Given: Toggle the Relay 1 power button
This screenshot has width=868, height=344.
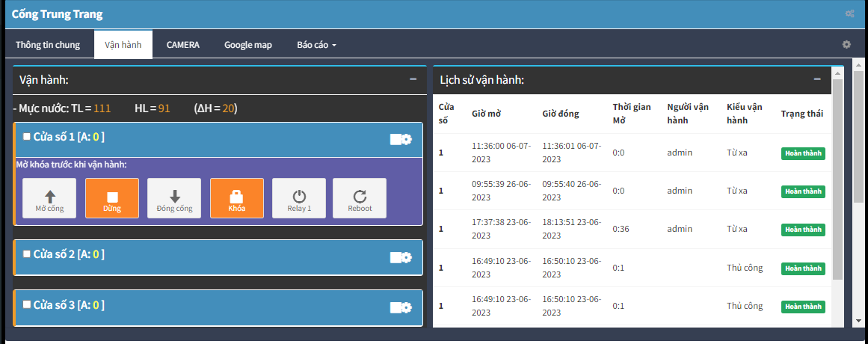Looking at the screenshot, I should coord(299,198).
